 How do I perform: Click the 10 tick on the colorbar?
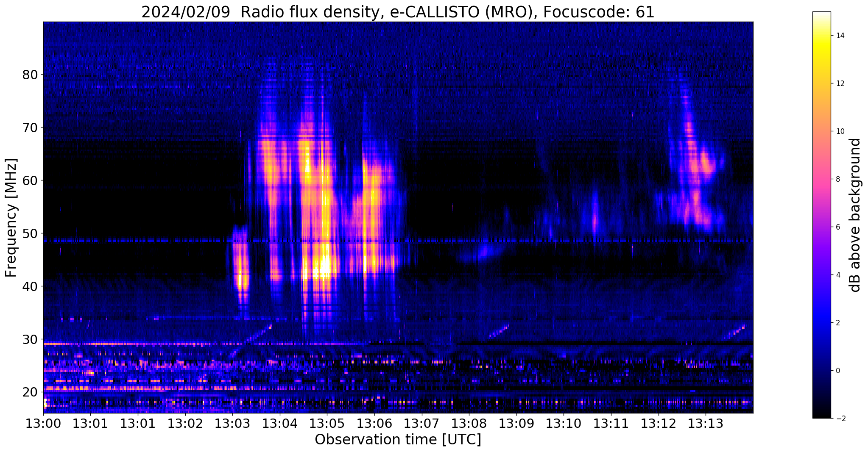pos(840,131)
